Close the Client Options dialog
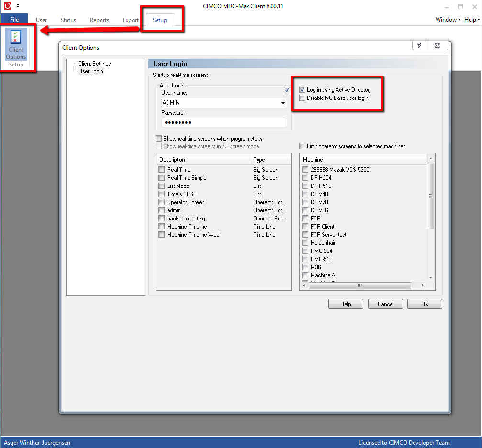 pos(437,45)
